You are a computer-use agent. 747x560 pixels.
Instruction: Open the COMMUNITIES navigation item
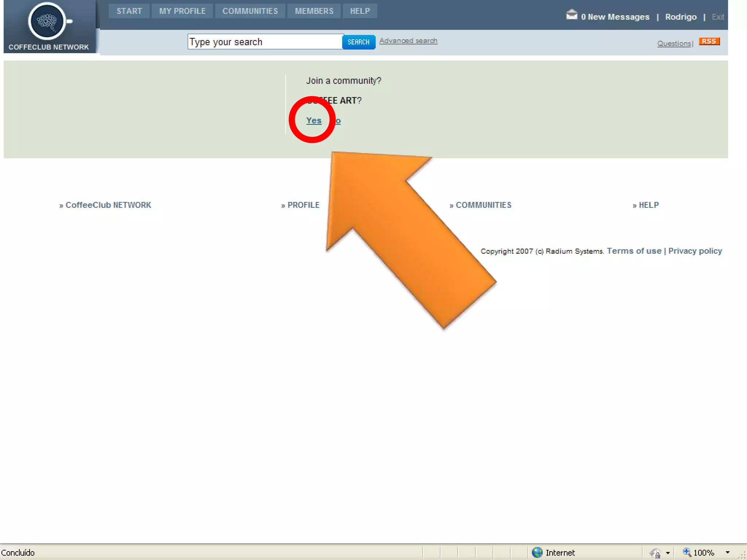250,11
